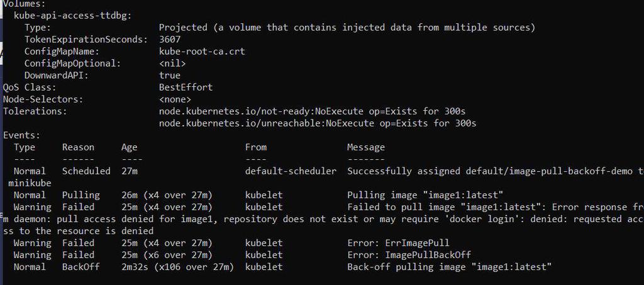The height and width of the screenshot is (285, 644).
Task: Click the From column header
Action: pos(256,147)
